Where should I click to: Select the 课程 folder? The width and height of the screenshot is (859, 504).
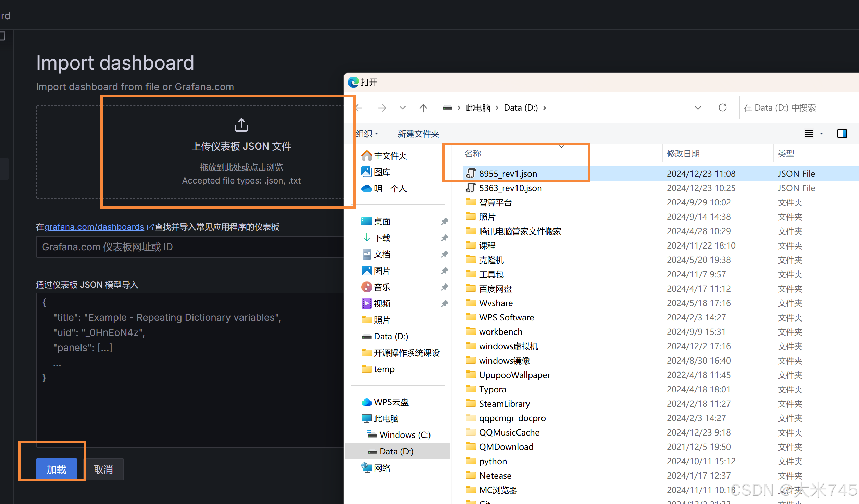tap(487, 245)
